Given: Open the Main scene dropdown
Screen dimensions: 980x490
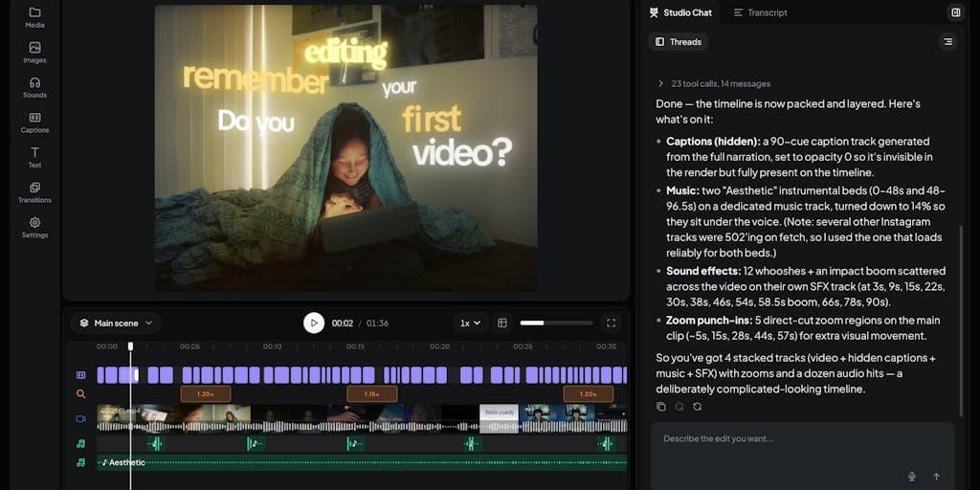Looking at the screenshot, I should click(x=116, y=323).
